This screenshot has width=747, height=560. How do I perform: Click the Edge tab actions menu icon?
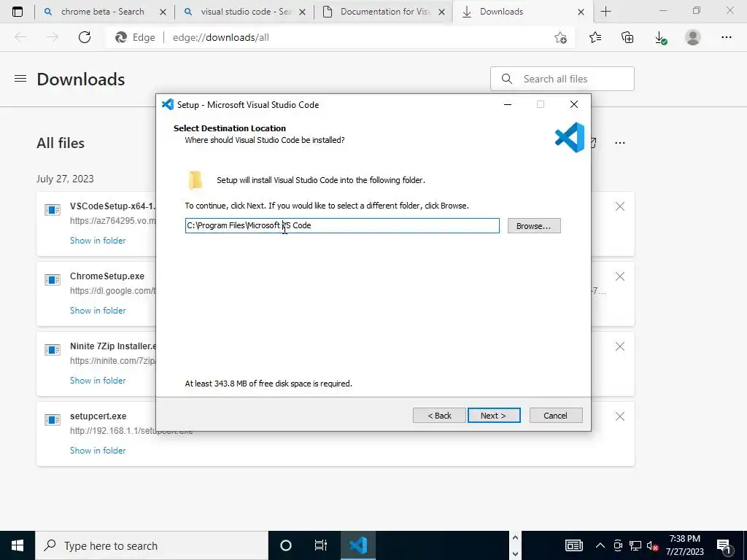[x=18, y=12]
